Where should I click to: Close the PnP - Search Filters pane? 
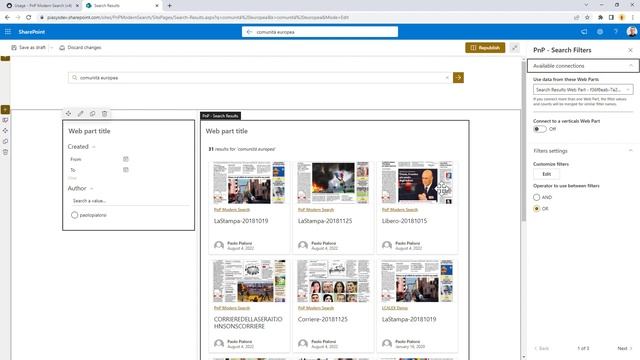(630, 50)
